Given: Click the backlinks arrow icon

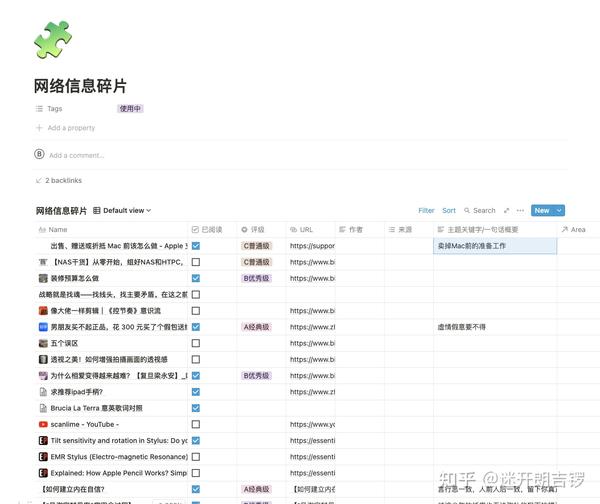Looking at the screenshot, I should pyautogui.click(x=39, y=180).
